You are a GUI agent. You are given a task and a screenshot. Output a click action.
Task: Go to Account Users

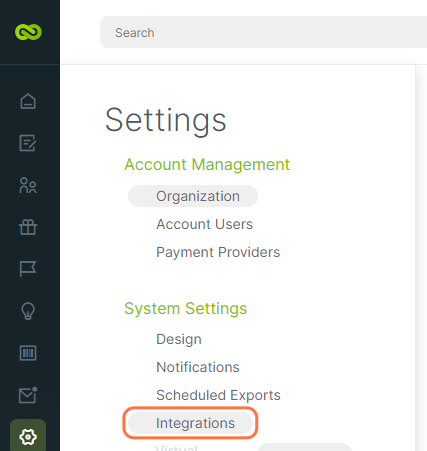[205, 224]
